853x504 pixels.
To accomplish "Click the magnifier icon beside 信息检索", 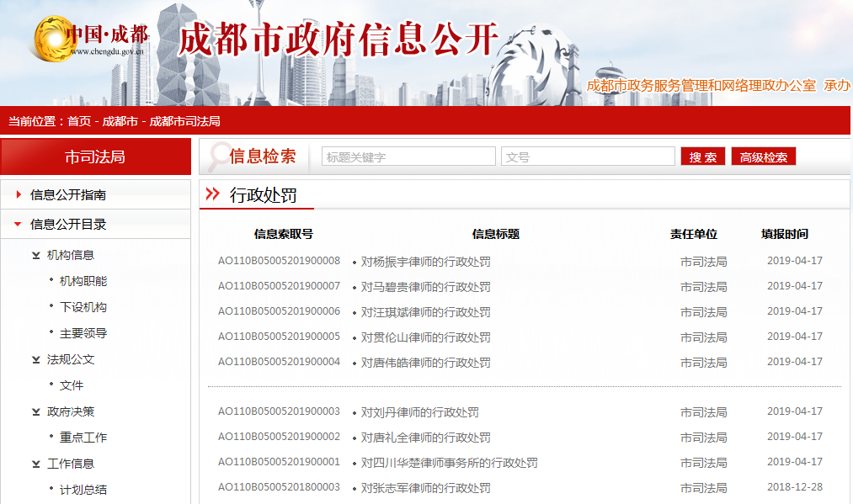I will coord(217,156).
